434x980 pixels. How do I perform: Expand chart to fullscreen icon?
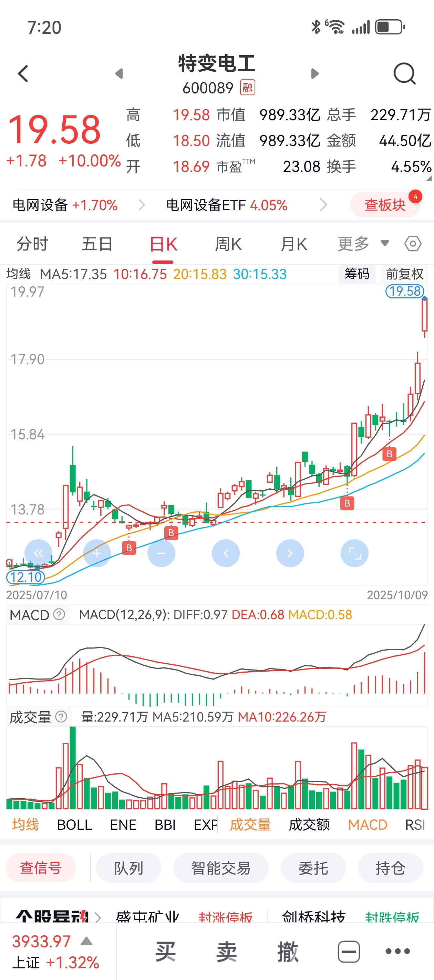[x=354, y=553]
